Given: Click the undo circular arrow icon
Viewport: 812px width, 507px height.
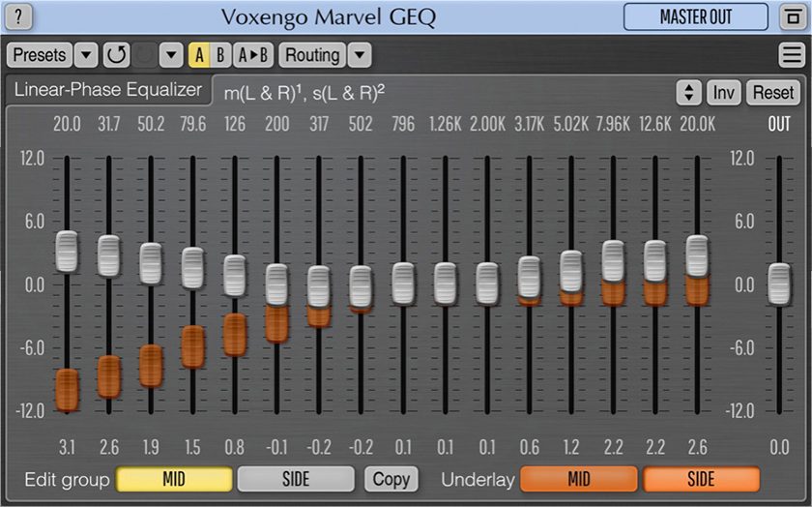Looking at the screenshot, I should [x=117, y=55].
